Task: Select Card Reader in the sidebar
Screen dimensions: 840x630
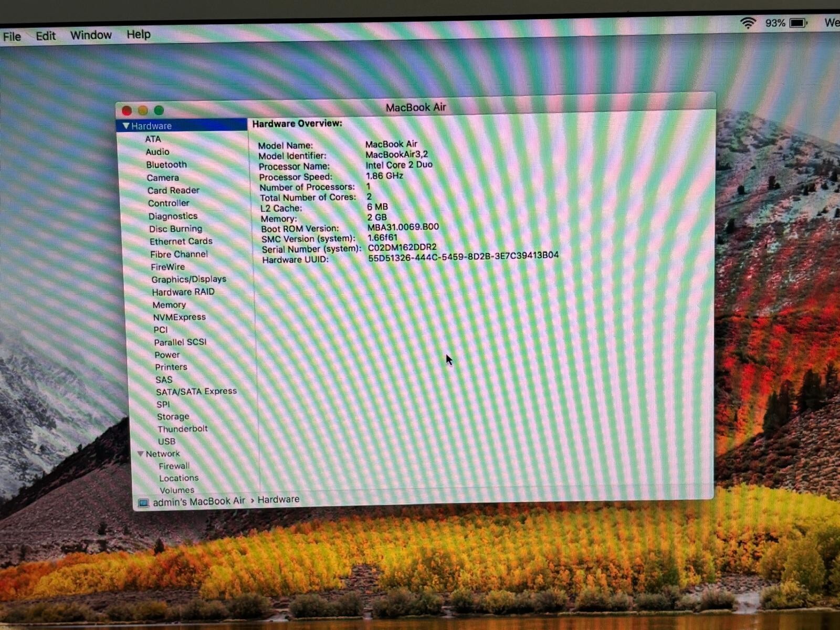Action: (173, 191)
